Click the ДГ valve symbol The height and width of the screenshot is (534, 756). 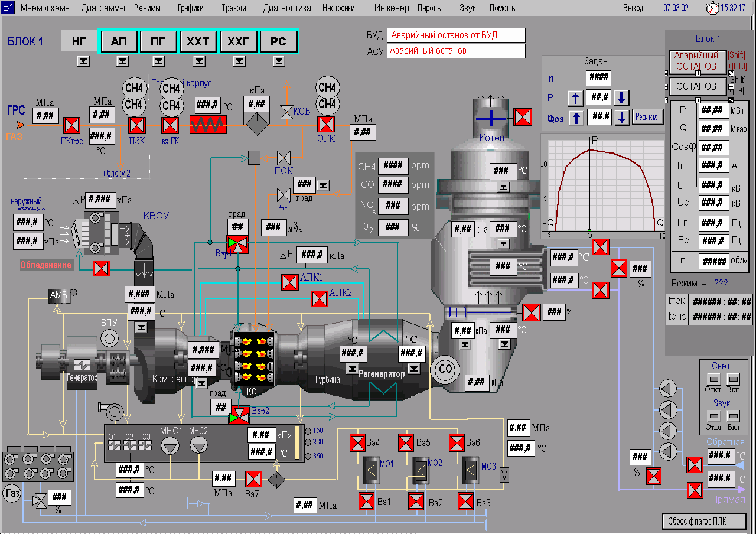pyautogui.click(x=283, y=194)
